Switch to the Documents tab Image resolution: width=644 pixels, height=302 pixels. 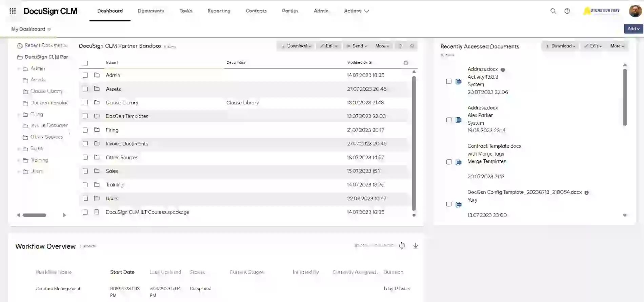pos(151,11)
